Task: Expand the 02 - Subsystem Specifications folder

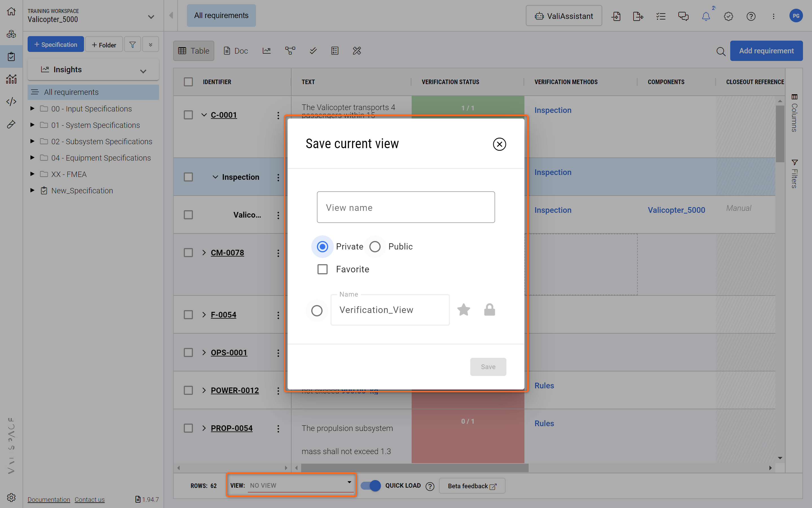Action: point(32,141)
